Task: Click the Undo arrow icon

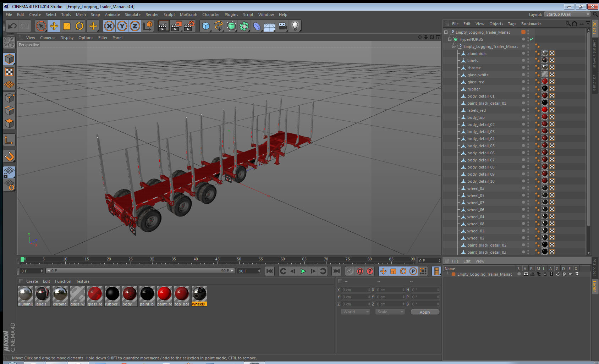Action: point(12,26)
